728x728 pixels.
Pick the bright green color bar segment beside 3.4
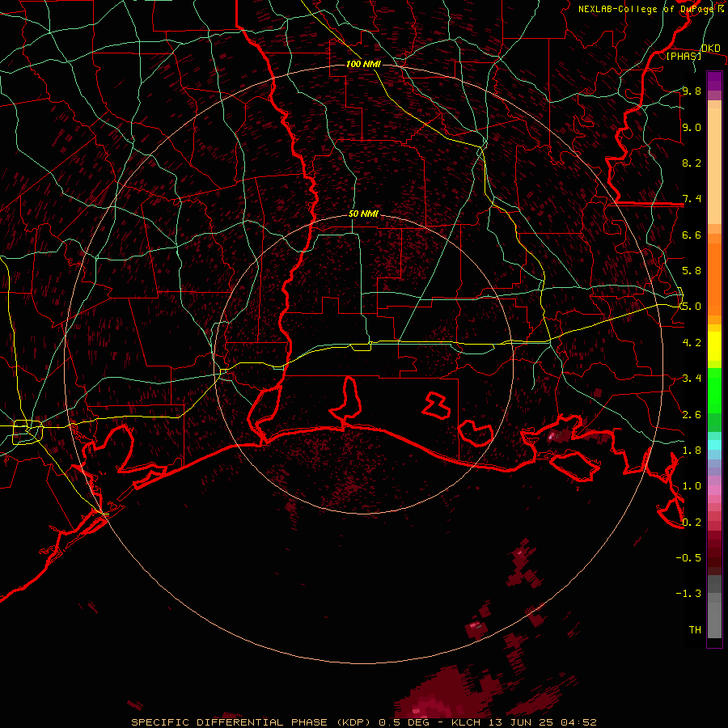[x=714, y=390]
